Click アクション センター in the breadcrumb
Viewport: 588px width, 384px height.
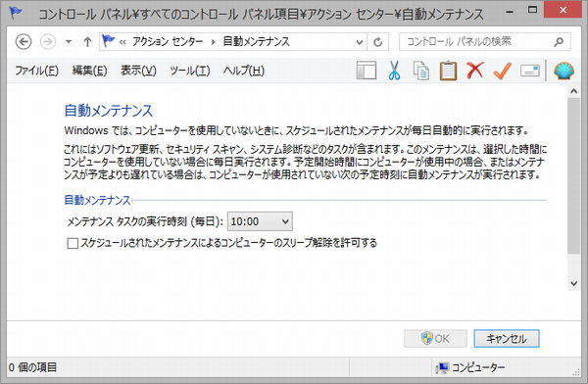(x=168, y=41)
